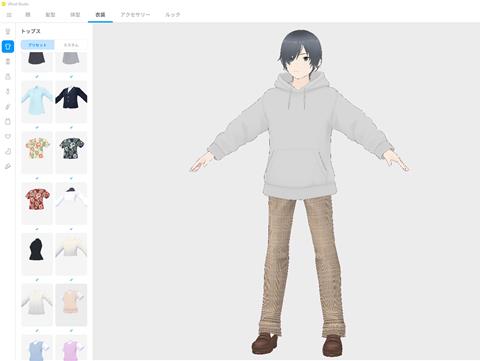The height and width of the screenshot is (361, 480).
Task: Choose the navy blazer jacket thumbnail
Action: (x=71, y=102)
